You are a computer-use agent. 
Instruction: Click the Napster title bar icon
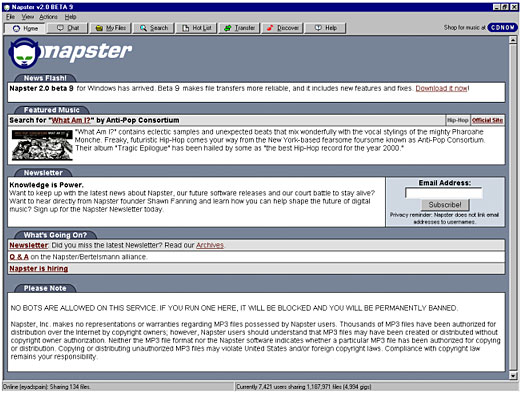(6, 7)
